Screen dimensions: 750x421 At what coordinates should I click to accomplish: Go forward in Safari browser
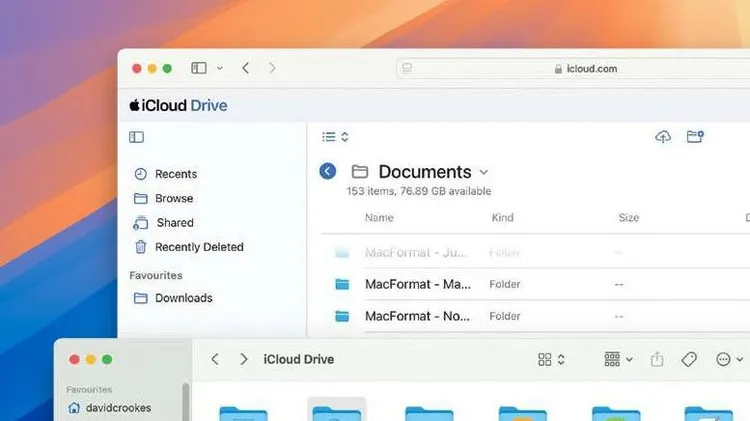pyautogui.click(x=272, y=68)
